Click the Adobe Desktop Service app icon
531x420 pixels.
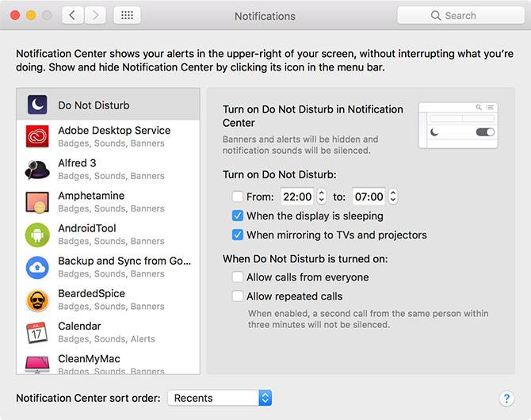click(x=37, y=137)
